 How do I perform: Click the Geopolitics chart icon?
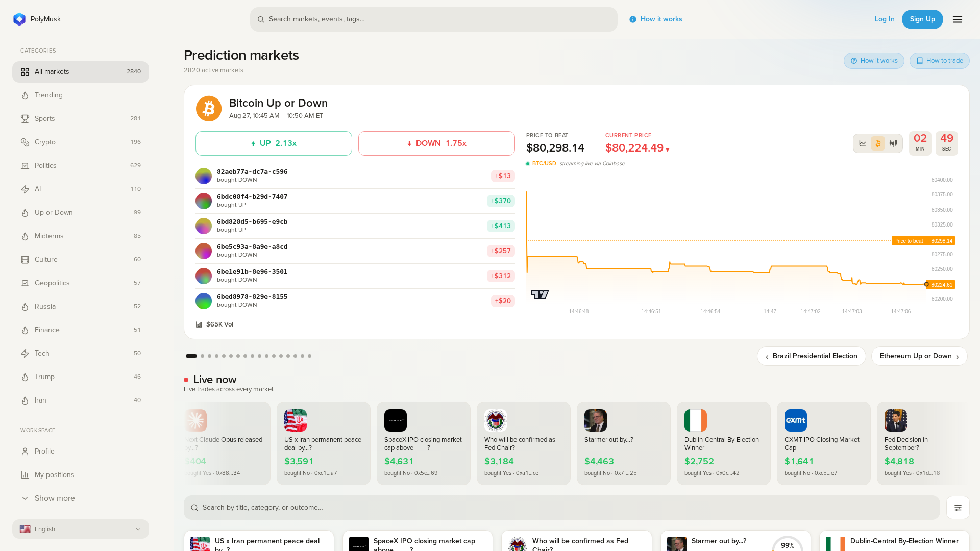coord(25,283)
